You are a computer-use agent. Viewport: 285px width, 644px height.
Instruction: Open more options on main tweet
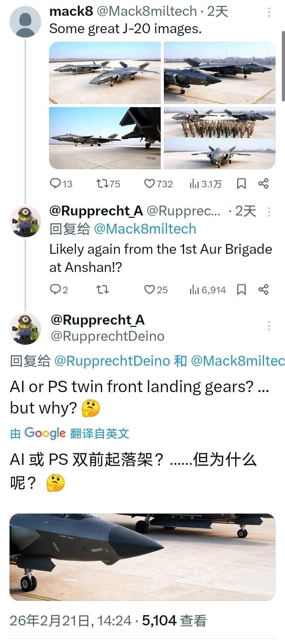point(269,325)
